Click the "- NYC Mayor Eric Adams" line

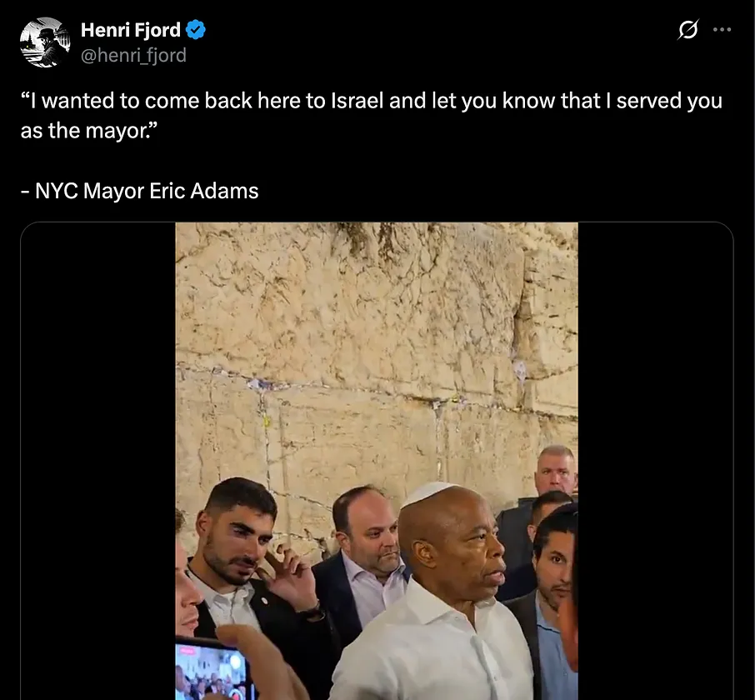tap(140, 191)
